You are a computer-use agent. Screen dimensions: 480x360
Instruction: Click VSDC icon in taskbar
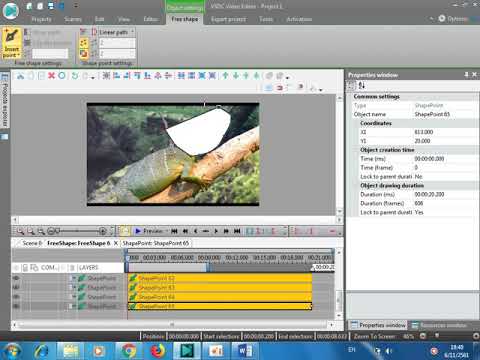[187, 351]
